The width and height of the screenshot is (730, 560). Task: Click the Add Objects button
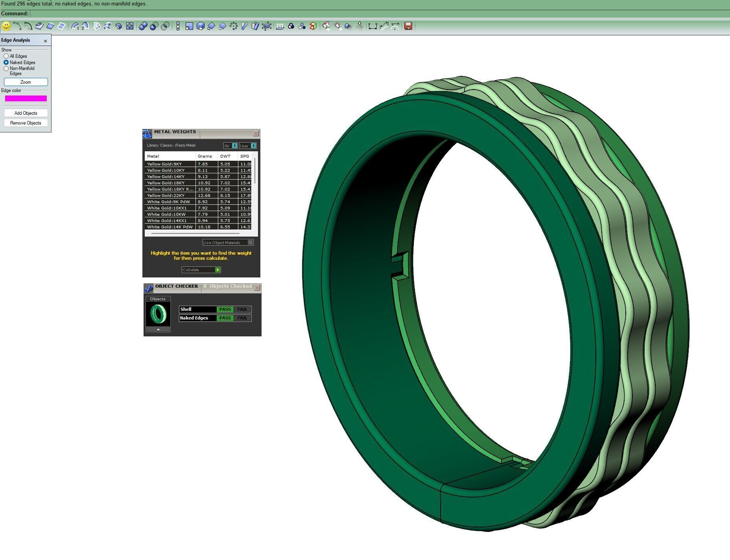[26, 113]
